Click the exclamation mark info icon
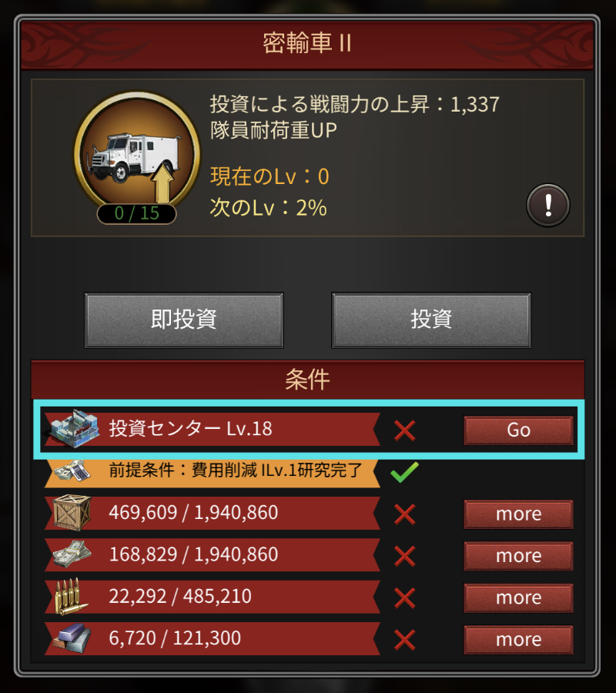Screen dimensions: 616x693 coord(548,206)
